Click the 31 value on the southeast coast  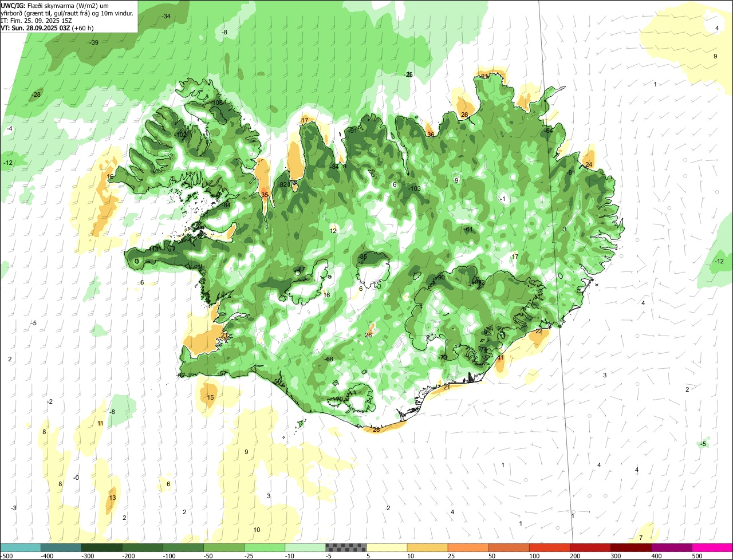(x=501, y=358)
